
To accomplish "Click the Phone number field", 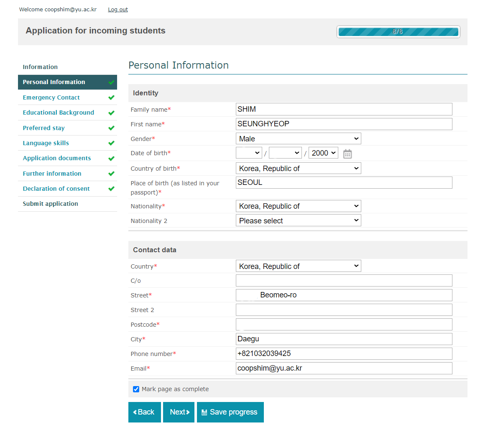I will coord(344,353).
